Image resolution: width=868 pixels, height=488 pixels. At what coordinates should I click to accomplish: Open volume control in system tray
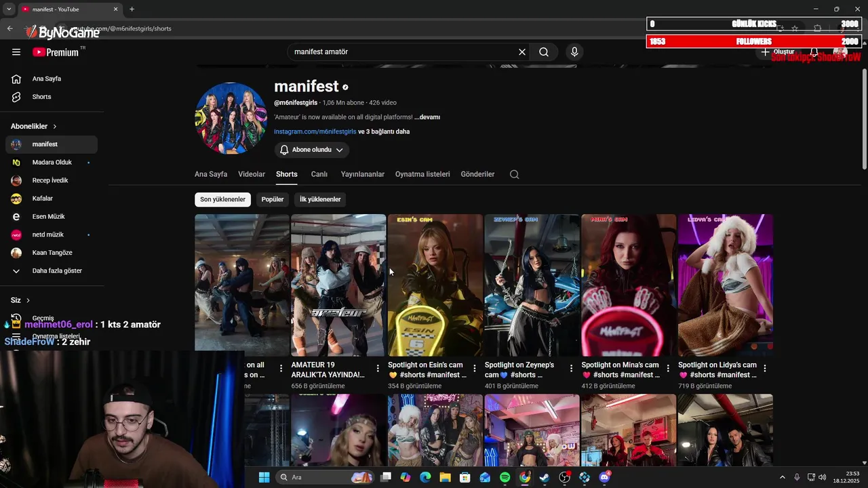823,477
